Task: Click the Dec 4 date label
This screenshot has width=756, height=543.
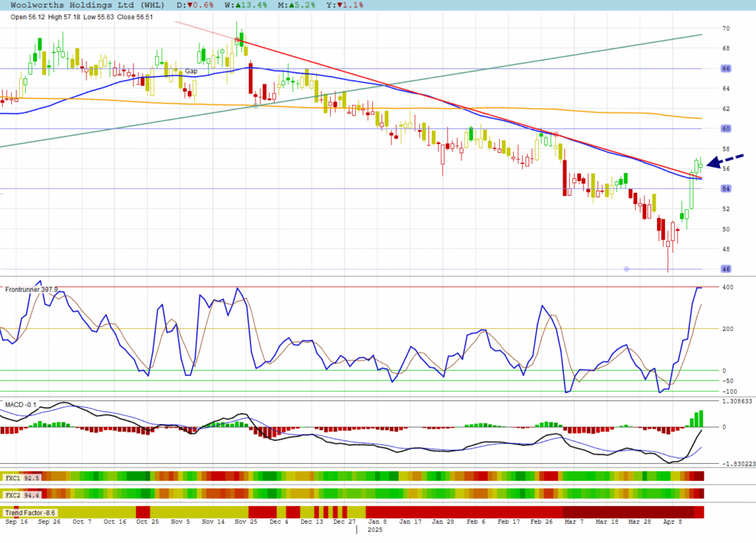Action: (278, 522)
